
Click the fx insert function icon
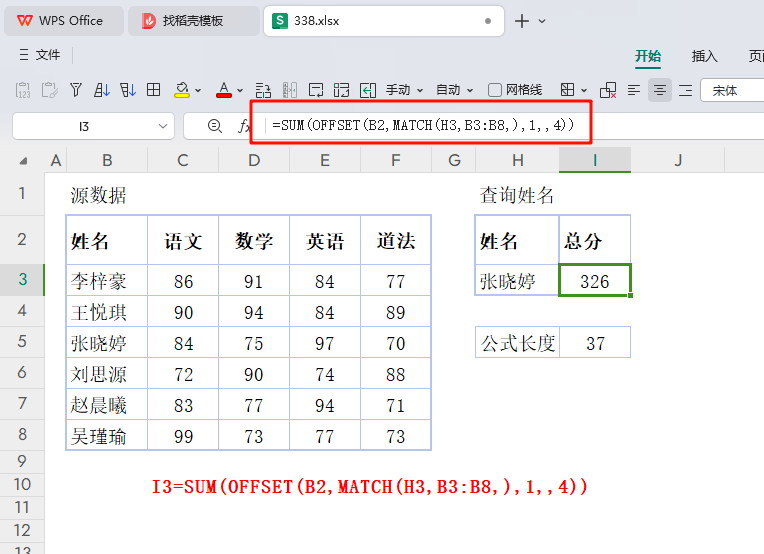[244, 127]
